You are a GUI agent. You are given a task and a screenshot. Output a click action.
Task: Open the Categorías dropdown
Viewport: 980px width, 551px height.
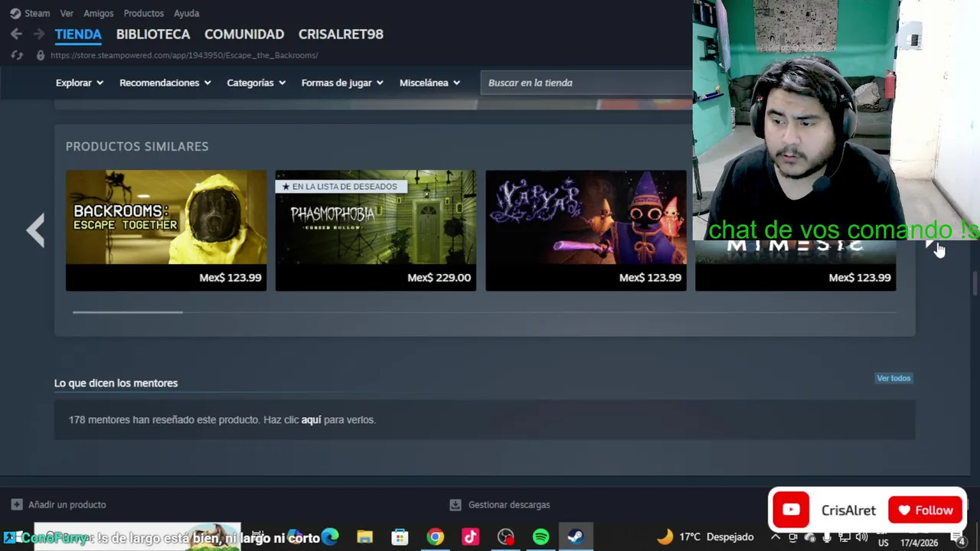tap(256, 83)
